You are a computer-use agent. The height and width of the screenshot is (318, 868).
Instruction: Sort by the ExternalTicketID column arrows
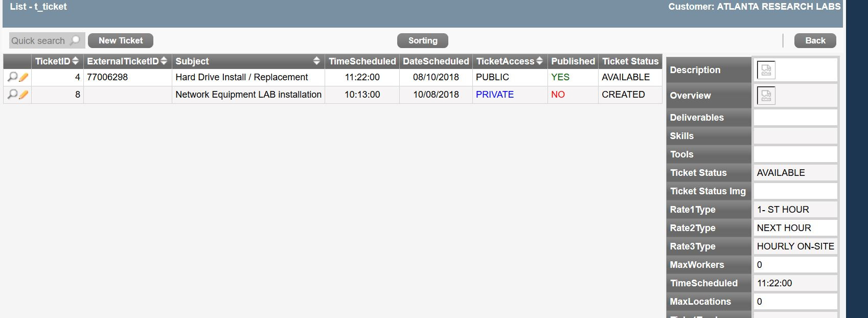[164, 61]
